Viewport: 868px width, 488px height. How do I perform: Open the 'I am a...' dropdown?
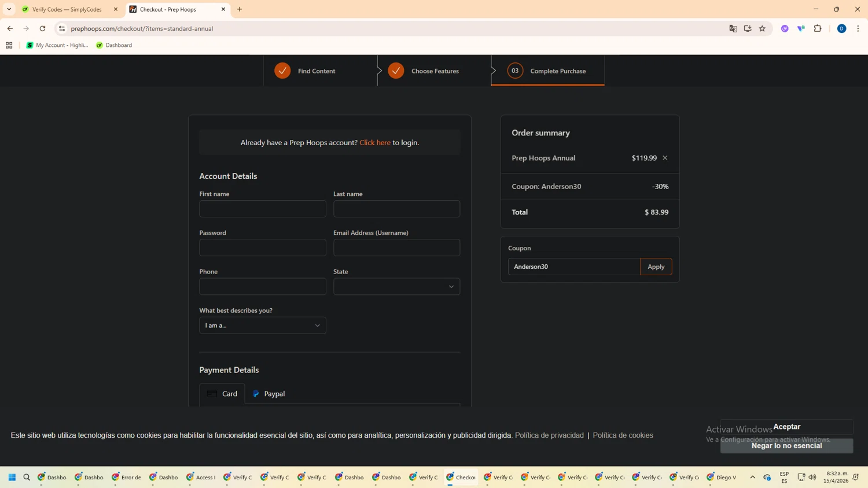tap(263, 325)
